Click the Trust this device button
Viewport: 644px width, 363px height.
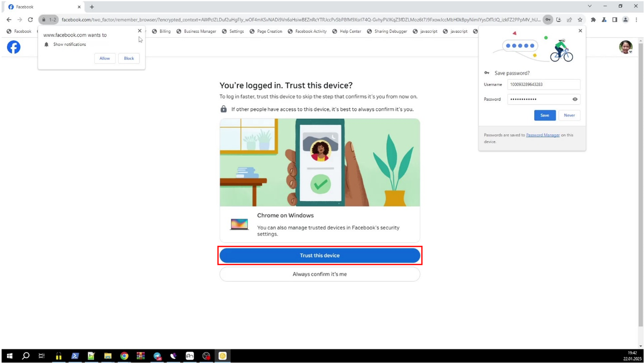click(319, 256)
